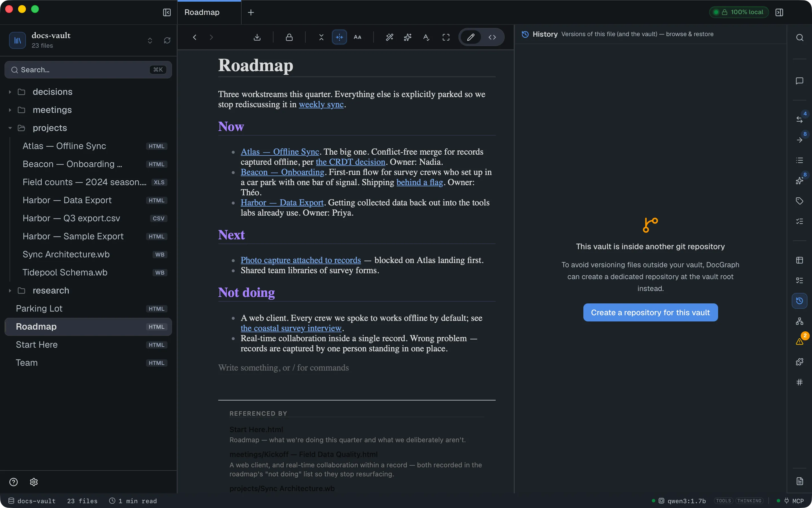Follow the weekly sync link

click(321, 104)
